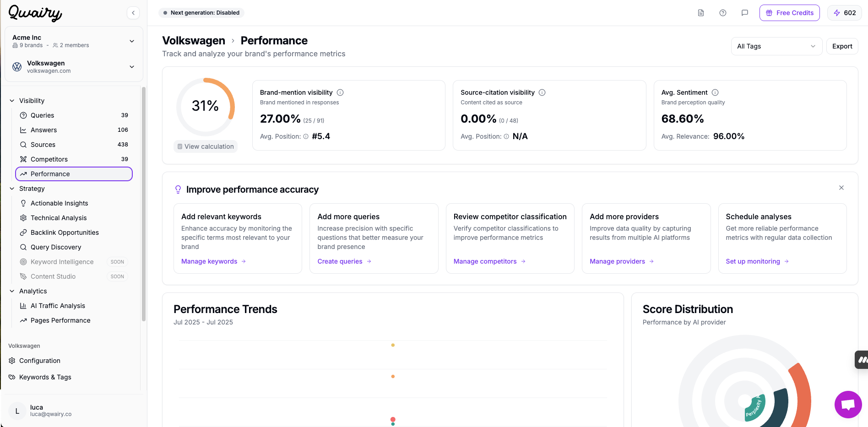Open Actionable Insights

(x=74, y=203)
